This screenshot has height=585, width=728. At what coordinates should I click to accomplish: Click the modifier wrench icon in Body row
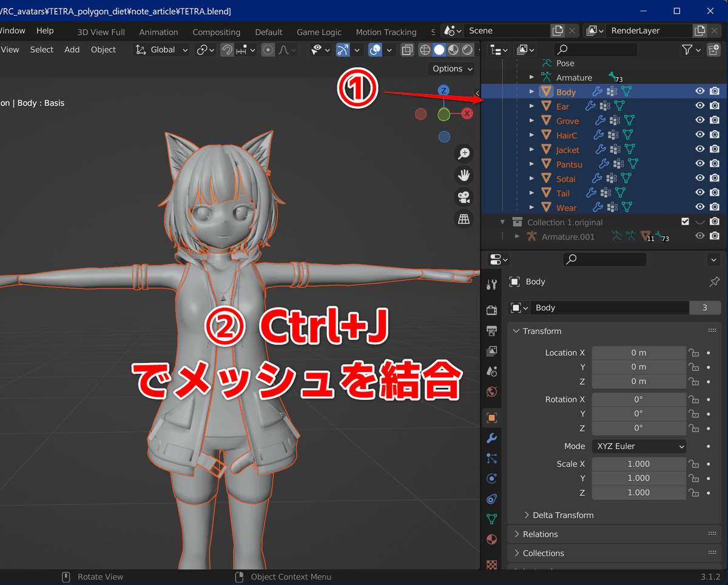click(x=597, y=92)
